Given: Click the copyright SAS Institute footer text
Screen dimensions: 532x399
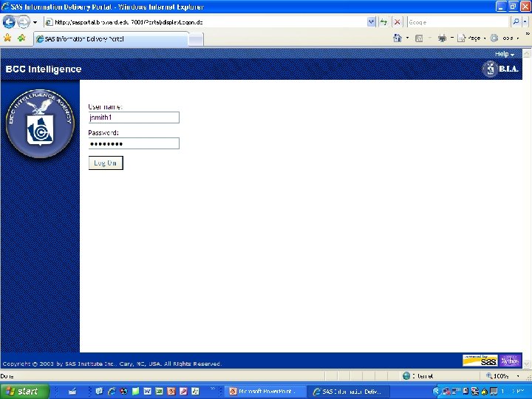Looking at the screenshot, I should (x=112, y=364).
